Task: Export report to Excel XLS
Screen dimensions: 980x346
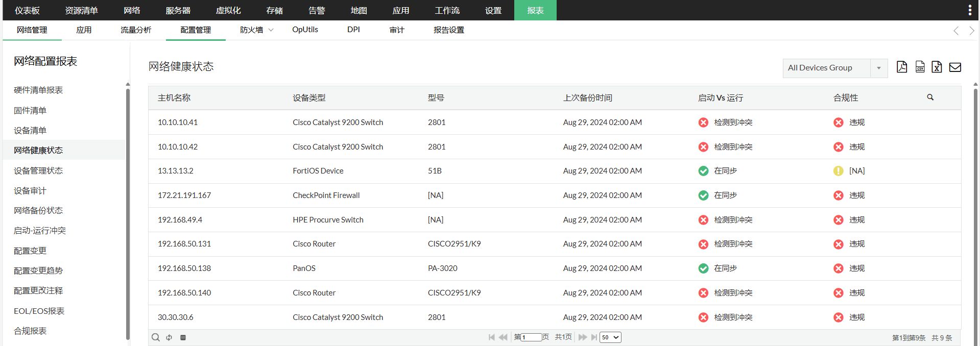Action: (937, 67)
